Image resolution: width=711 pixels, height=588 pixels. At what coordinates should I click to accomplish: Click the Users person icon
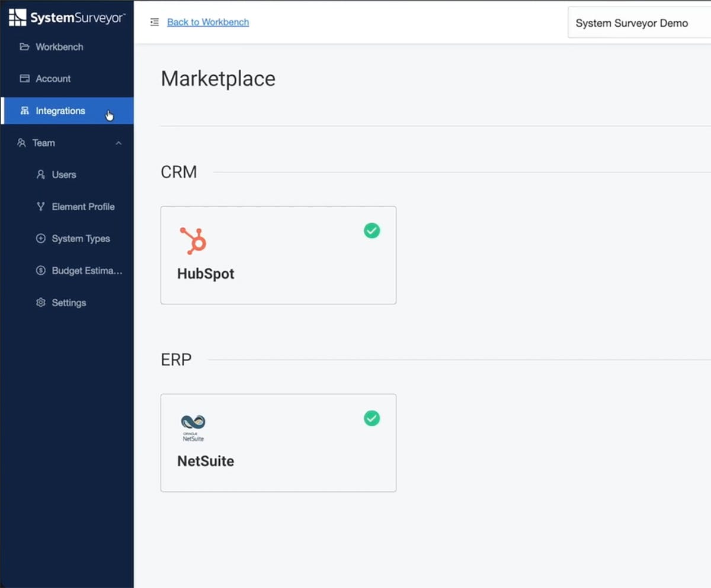pos(40,175)
